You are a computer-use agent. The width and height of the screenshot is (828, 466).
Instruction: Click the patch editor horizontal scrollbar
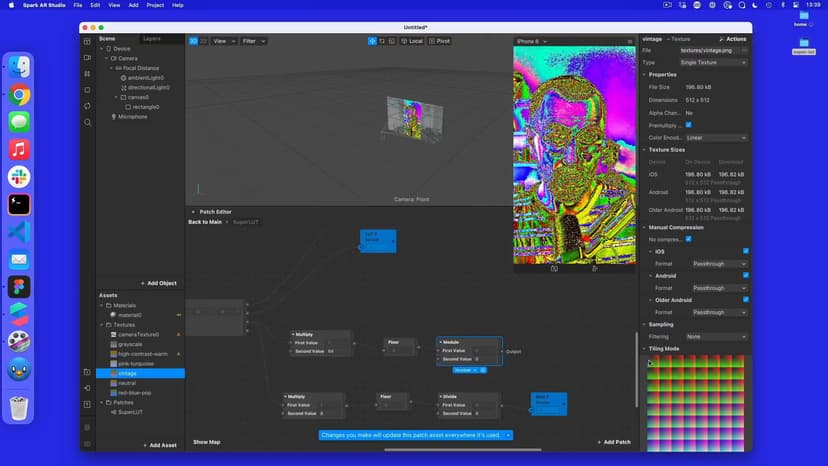click(463, 450)
